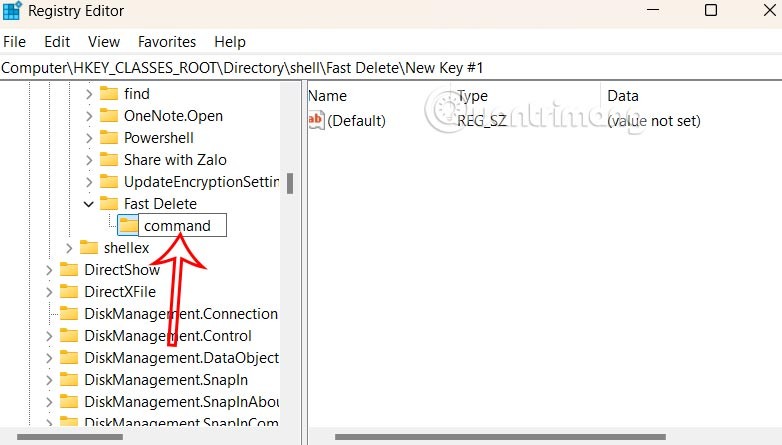Click the registry path address bar
782x445 pixels.
390,68
